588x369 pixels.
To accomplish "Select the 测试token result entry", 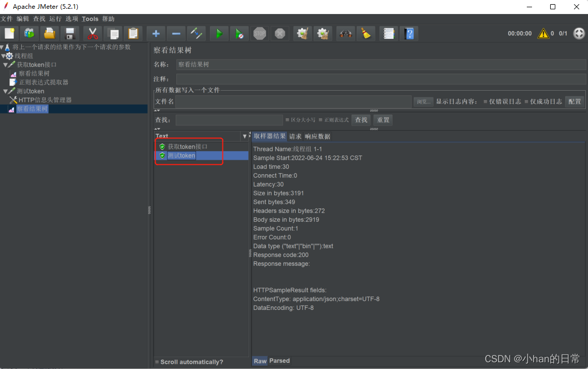I will point(181,155).
